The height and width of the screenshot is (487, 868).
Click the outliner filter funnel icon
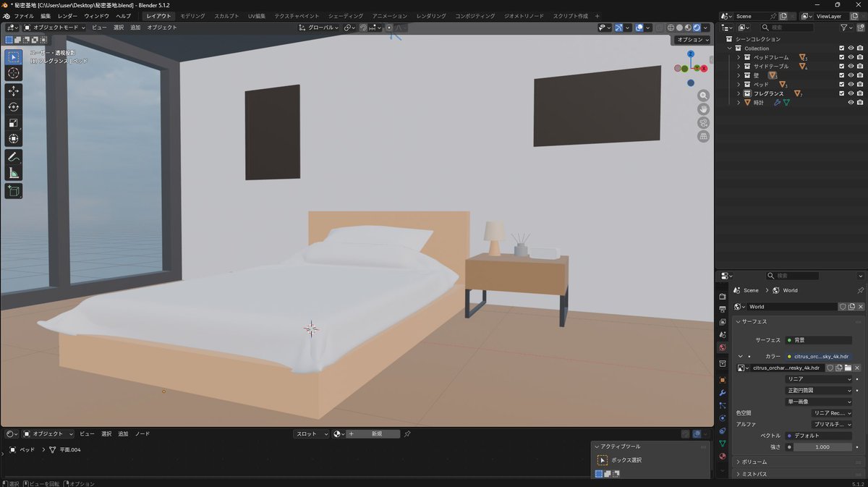click(844, 27)
